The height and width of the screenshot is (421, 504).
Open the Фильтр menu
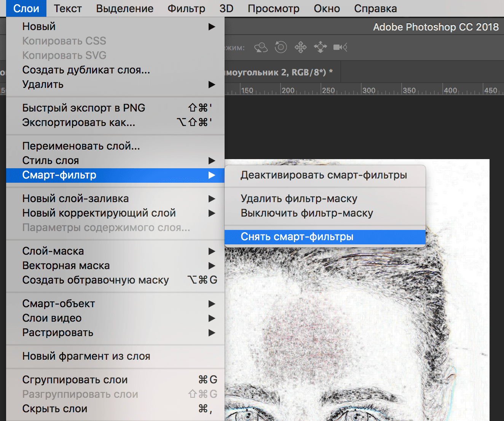click(186, 8)
